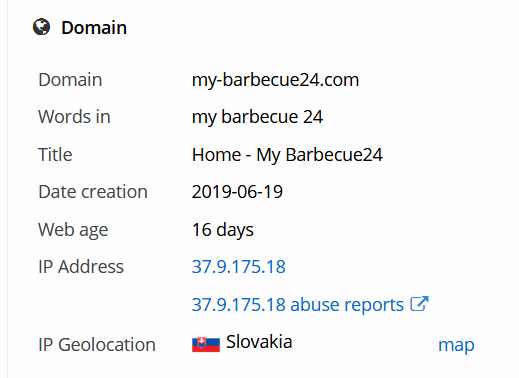
Task: Click the external link icon after abuse reports
Action: [x=419, y=304]
